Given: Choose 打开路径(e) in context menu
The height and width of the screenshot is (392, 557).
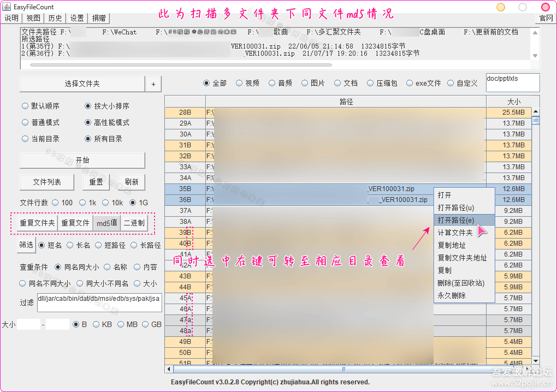Looking at the screenshot, I should (456, 220).
